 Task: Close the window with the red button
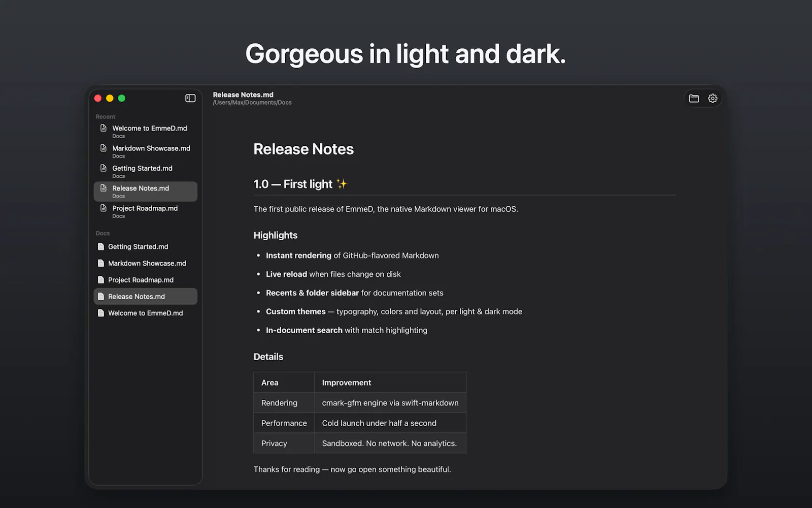[98, 99]
